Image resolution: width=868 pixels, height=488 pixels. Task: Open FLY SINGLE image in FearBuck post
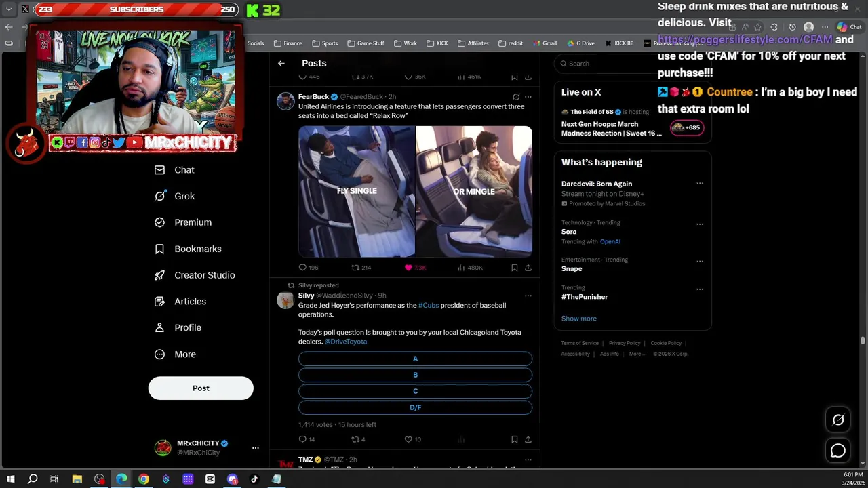pos(357,192)
